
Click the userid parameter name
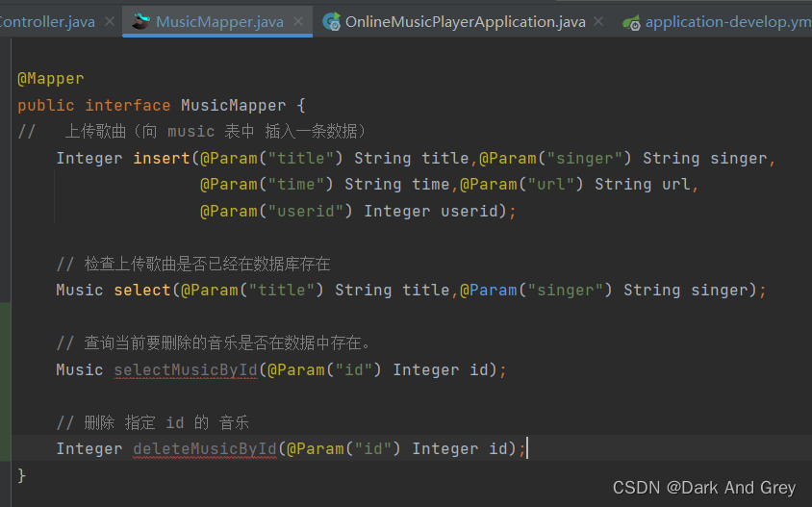(469, 211)
